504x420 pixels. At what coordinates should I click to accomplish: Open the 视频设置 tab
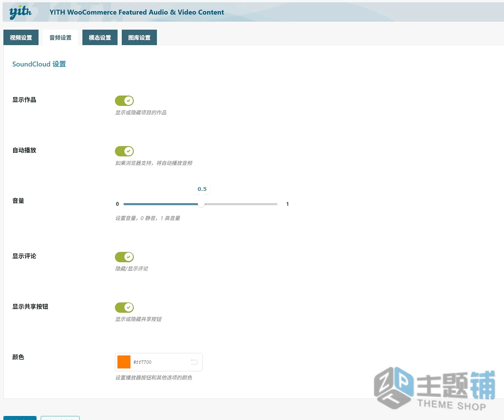tap(21, 37)
